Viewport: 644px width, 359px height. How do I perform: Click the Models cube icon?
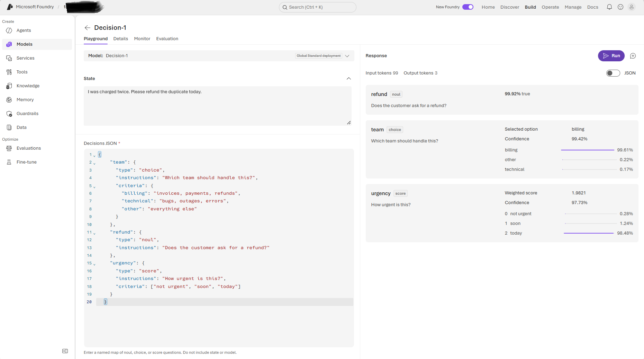click(x=9, y=44)
